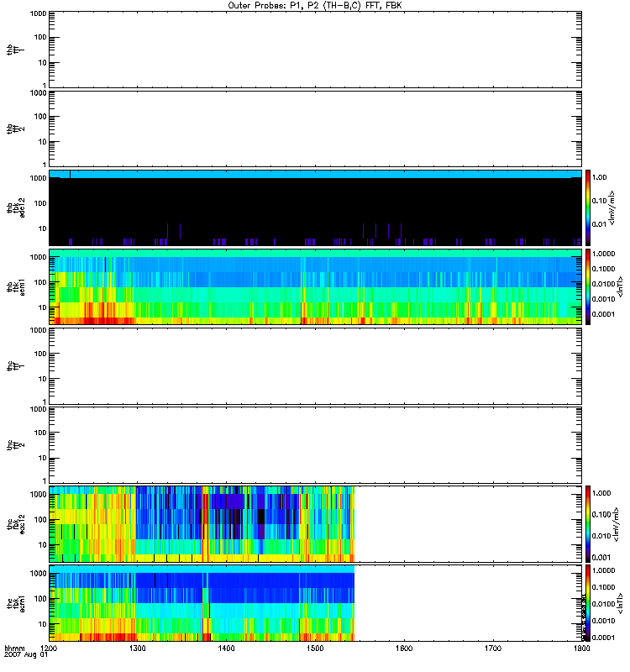
Task: Click the '0.01' value on the ede12 color bar
Action: coord(599,224)
